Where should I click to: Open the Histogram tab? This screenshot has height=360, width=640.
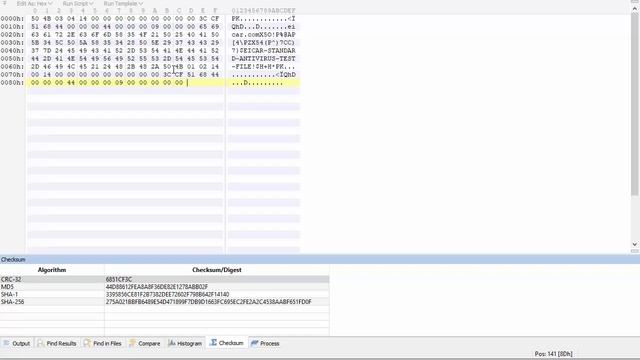pos(185,343)
